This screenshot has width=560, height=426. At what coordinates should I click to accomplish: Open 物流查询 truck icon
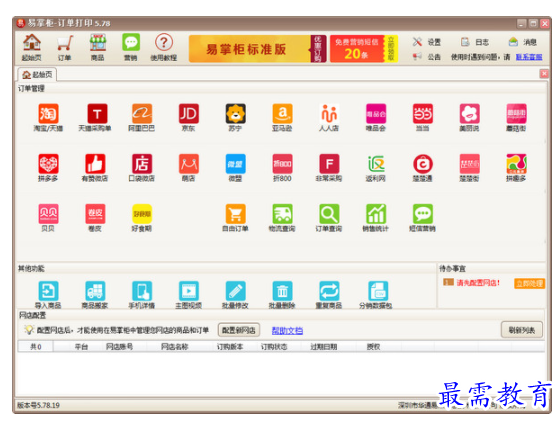(282, 217)
